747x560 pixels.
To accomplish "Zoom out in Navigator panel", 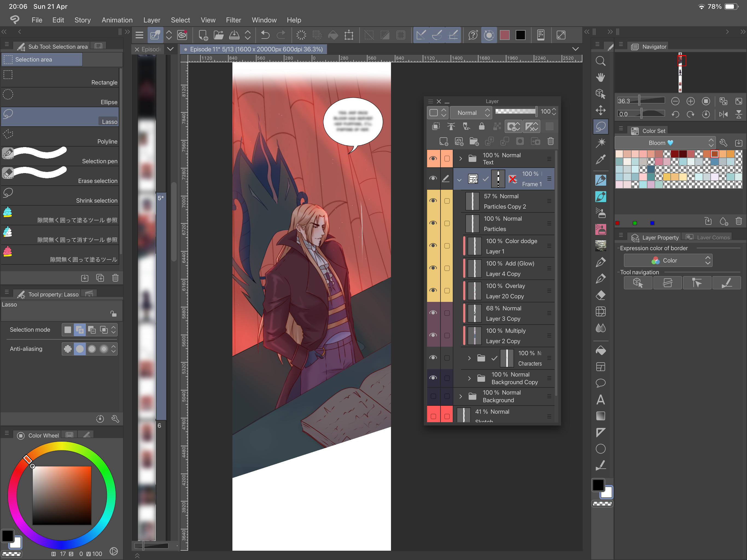I will (675, 101).
